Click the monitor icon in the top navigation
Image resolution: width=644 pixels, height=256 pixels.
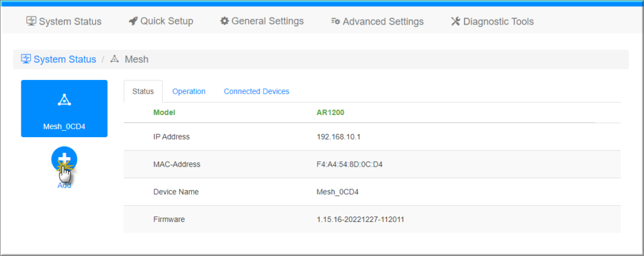31,21
